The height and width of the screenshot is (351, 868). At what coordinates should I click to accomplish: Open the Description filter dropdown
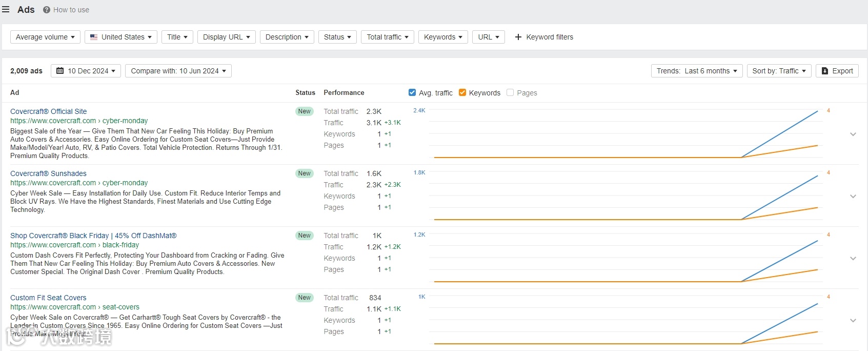tap(287, 37)
